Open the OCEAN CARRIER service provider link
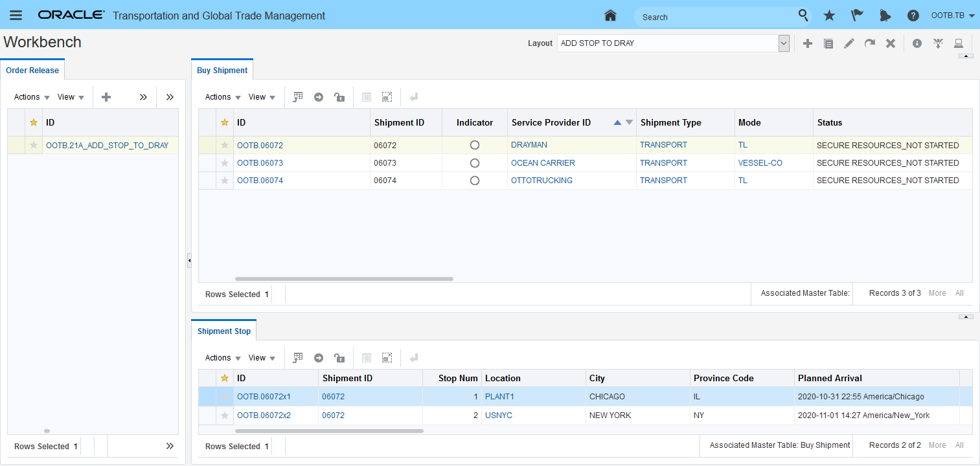This screenshot has height=466, width=980. [x=543, y=163]
